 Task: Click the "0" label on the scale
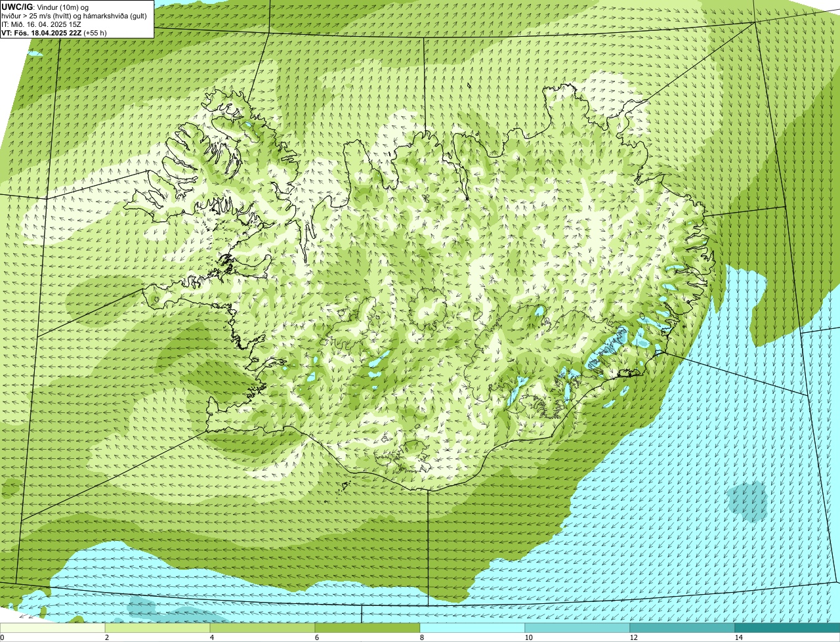2,637
